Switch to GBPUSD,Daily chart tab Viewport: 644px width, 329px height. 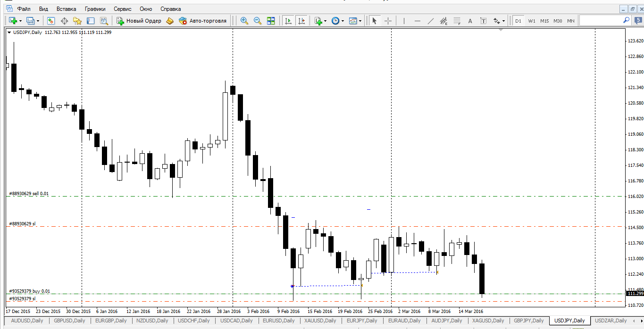point(70,321)
